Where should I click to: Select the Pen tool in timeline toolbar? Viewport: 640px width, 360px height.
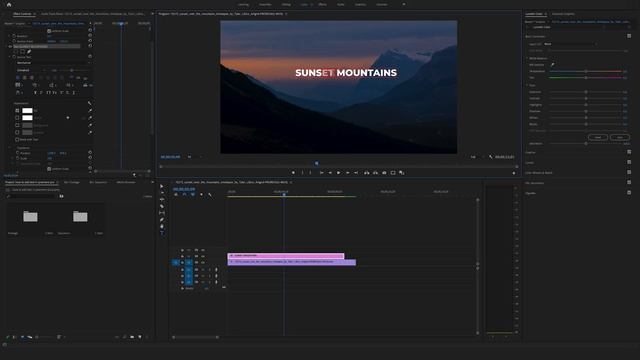click(162, 220)
